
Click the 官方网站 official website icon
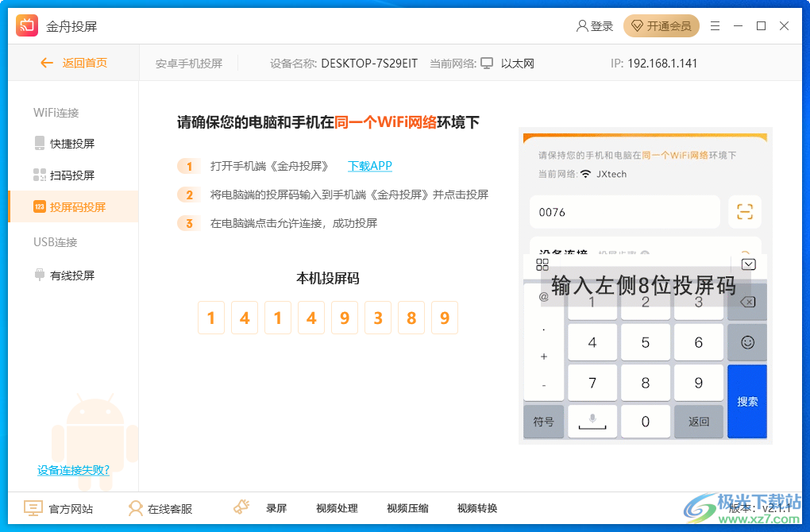tap(32, 508)
